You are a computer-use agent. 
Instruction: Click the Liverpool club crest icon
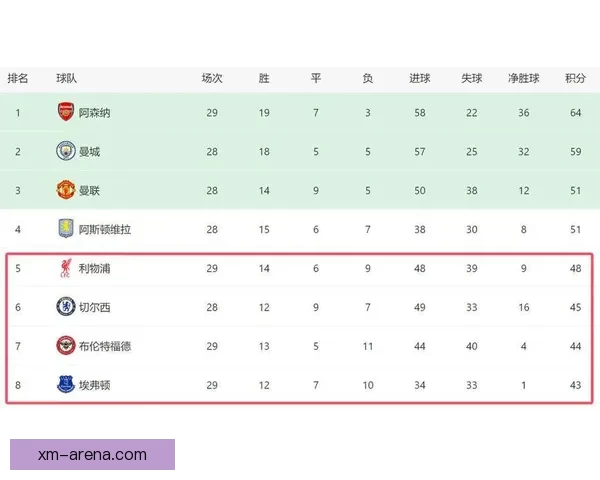click(65, 269)
